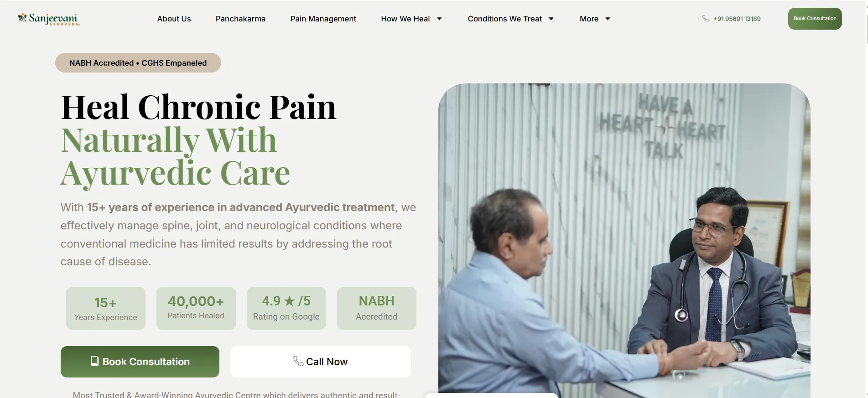868x398 pixels.
Task: Open the About Us page
Action: point(174,19)
